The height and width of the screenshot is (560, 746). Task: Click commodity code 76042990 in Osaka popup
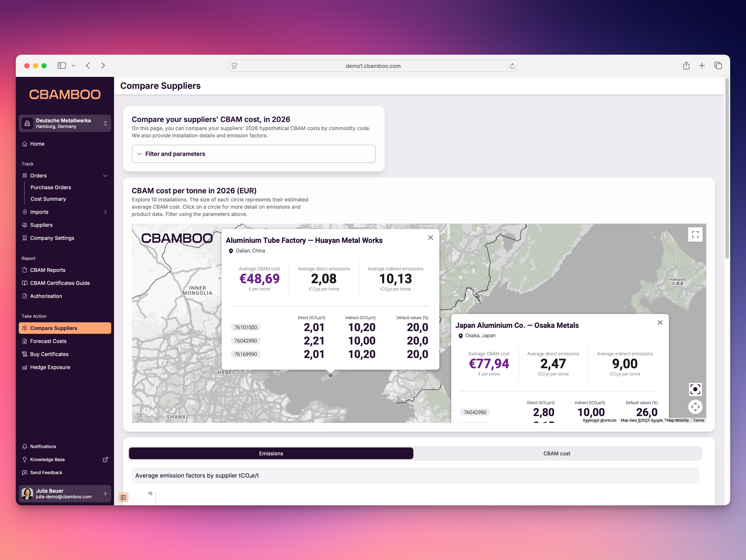tap(475, 412)
